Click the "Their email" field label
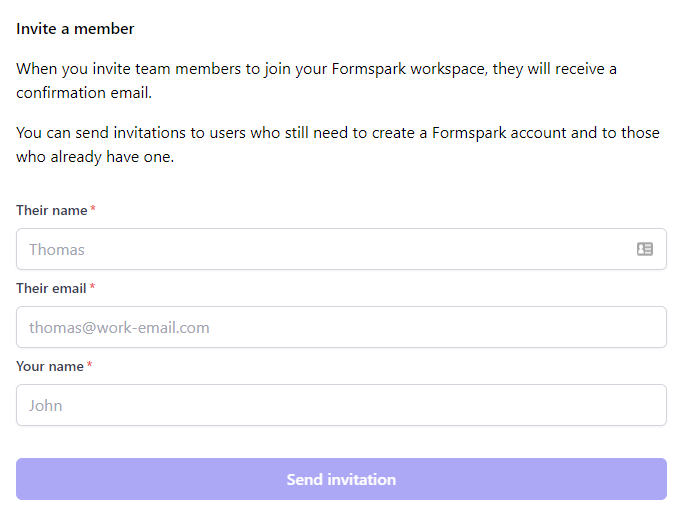The image size is (700, 531). [x=51, y=288]
